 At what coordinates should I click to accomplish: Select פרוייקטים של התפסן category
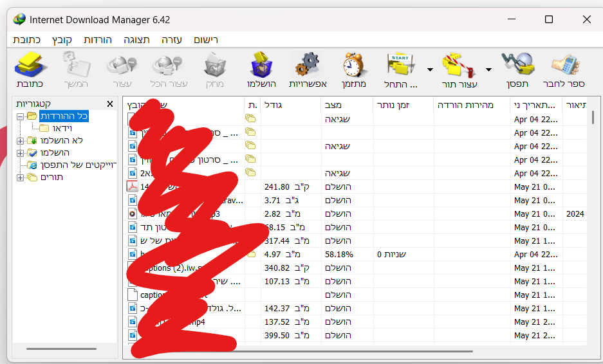[x=78, y=165]
